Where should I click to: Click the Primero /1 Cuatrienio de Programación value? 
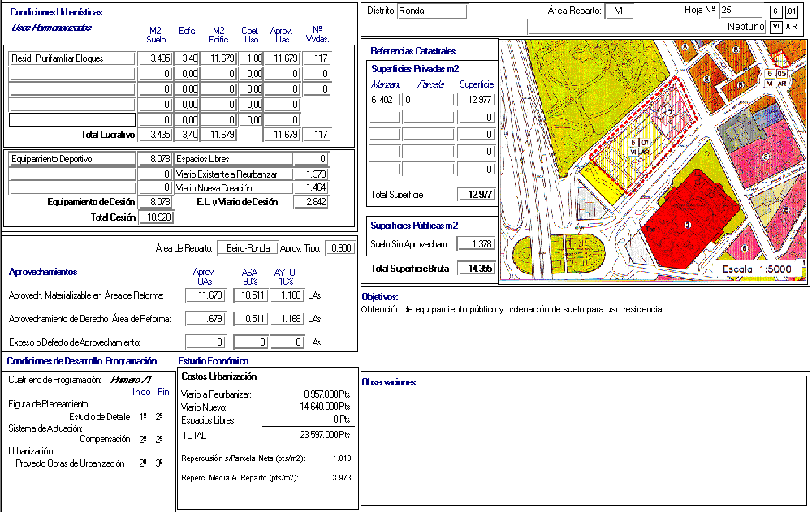(131, 380)
